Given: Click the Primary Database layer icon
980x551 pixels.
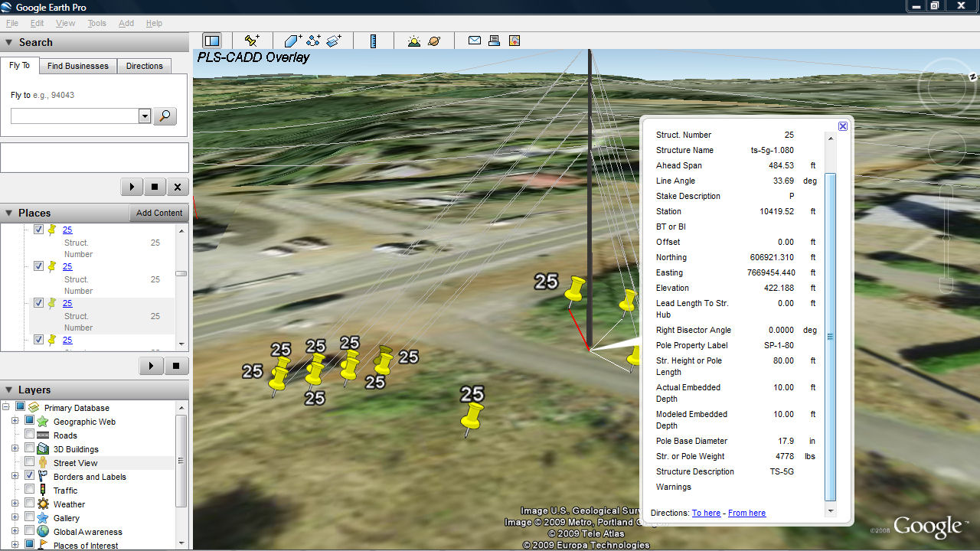Looking at the screenshot, I should (x=34, y=408).
